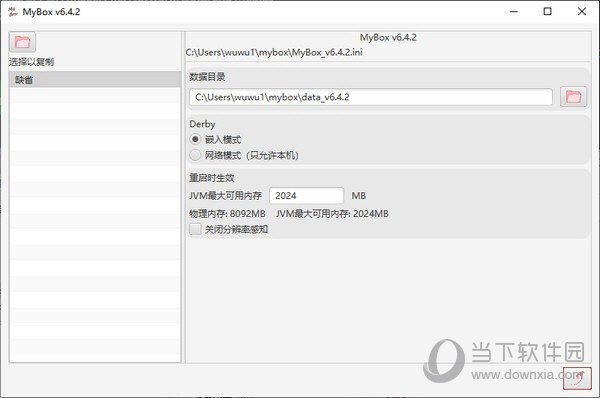Viewport: 600px width, 398px height.
Task: Focus the 数据目录 path input field
Action: 371,97
